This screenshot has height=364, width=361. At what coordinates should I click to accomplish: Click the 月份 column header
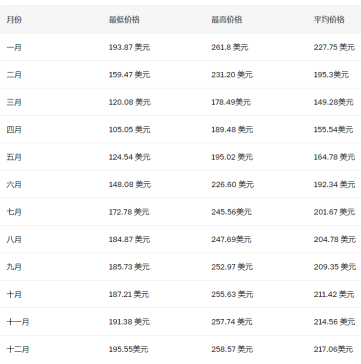(14, 20)
